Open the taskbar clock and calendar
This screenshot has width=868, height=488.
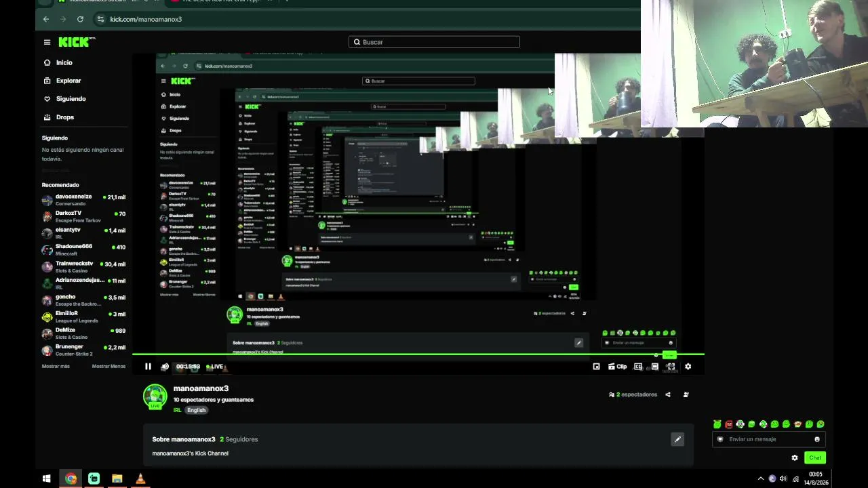click(816, 479)
